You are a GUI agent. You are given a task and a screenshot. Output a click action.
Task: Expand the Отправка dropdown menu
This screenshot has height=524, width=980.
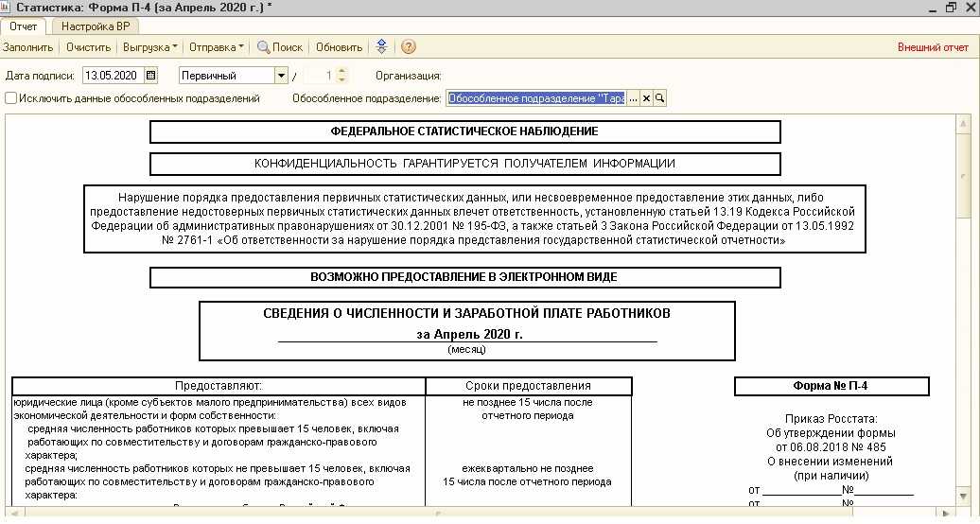pyautogui.click(x=217, y=47)
